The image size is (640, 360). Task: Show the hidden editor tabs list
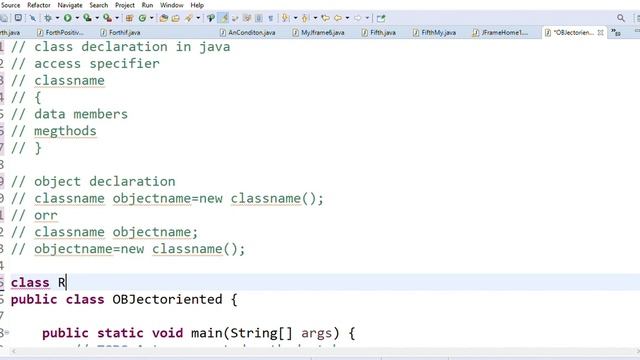(x=616, y=33)
